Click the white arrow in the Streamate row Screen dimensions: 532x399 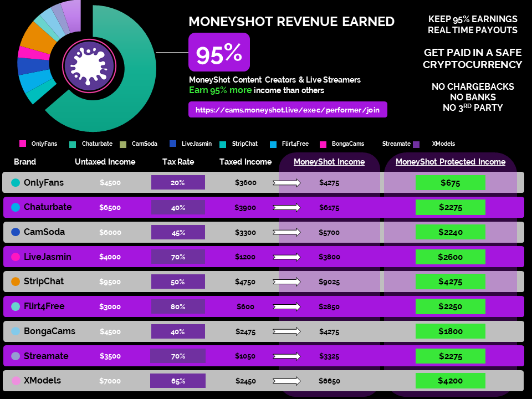coord(287,356)
